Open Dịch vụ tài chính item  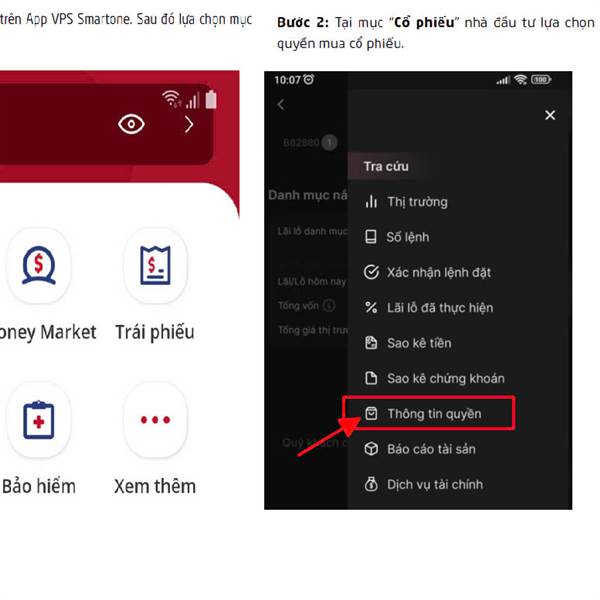pyautogui.click(x=434, y=484)
